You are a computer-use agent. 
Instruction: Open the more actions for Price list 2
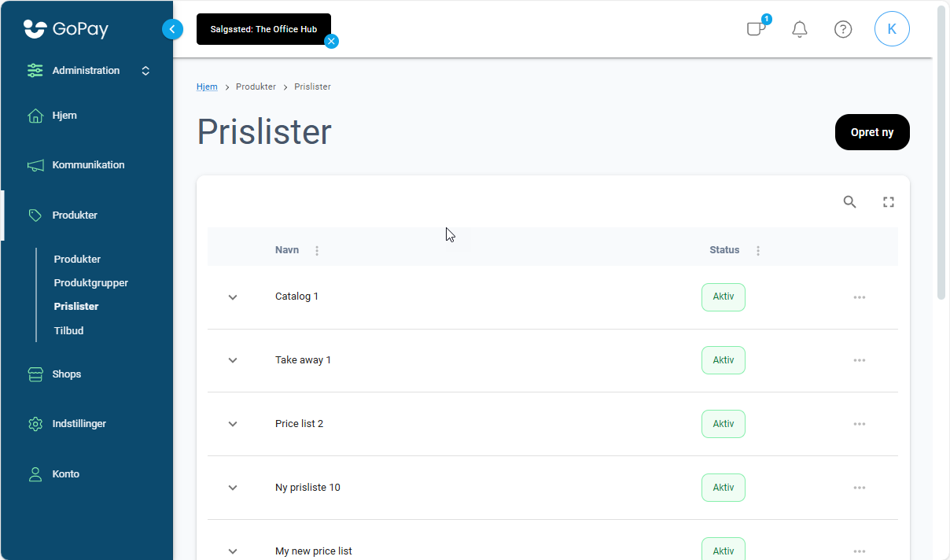click(x=860, y=424)
